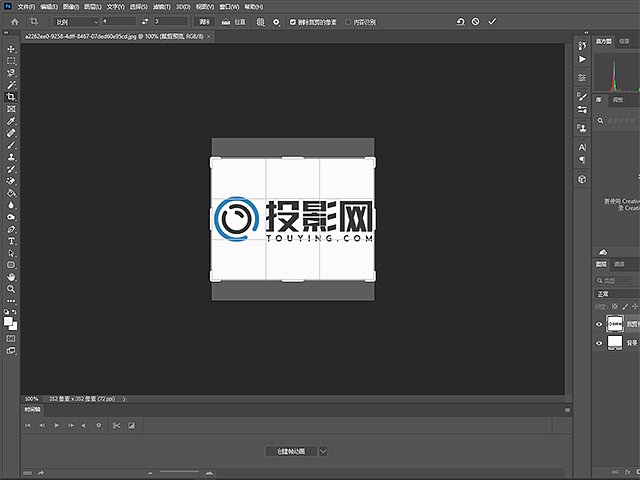Select the Paint Bucket tool
Viewport: 640px width, 480px height.
pos(11,193)
